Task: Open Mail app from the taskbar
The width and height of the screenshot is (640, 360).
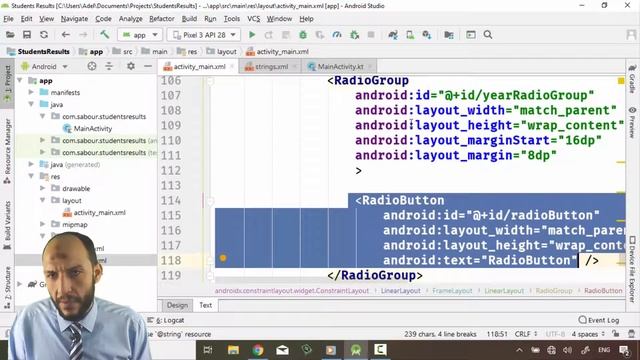Action: [x=282, y=350]
